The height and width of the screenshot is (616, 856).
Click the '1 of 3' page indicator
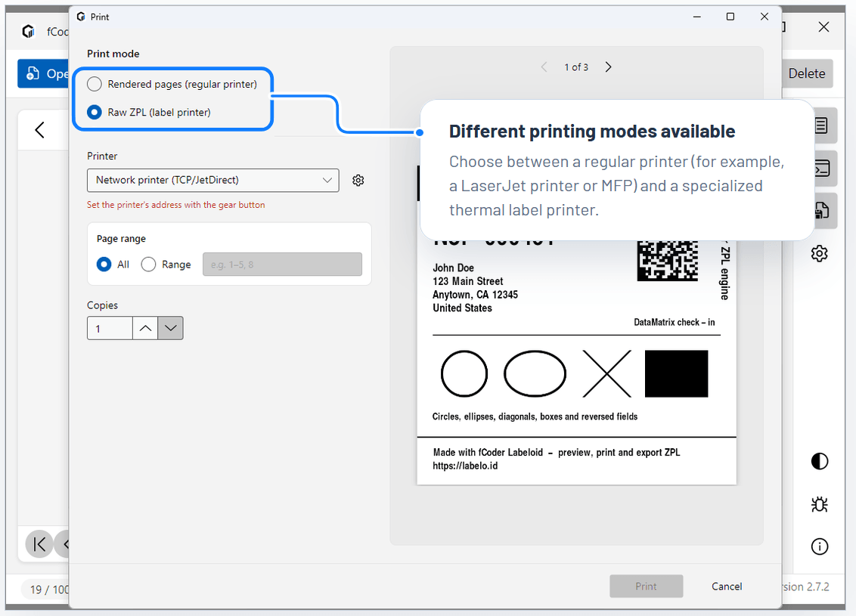576,67
